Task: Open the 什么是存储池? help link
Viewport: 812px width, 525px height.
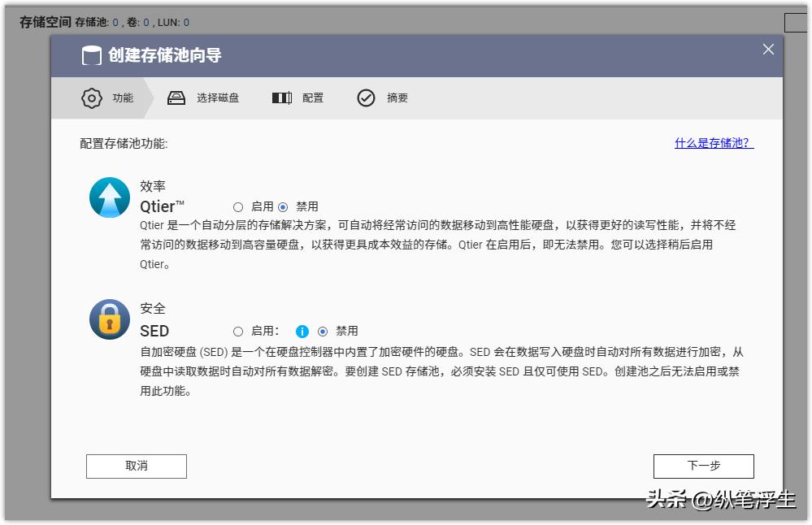Action: pyautogui.click(x=712, y=141)
